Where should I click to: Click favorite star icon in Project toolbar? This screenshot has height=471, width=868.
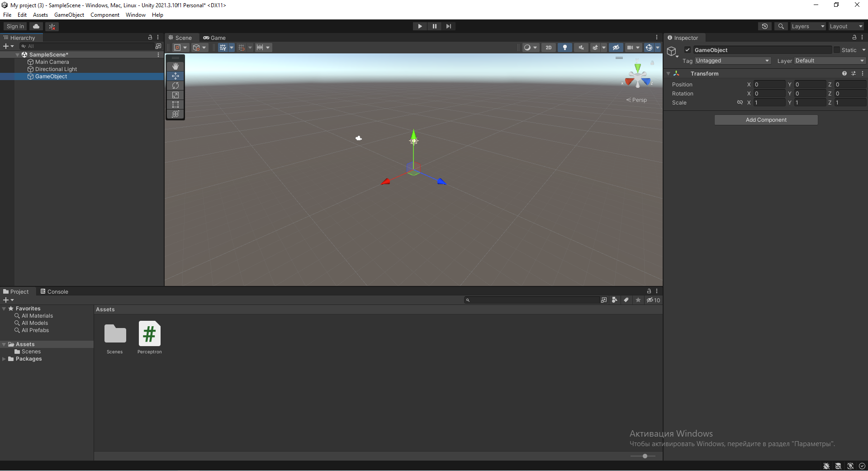pyautogui.click(x=638, y=300)
